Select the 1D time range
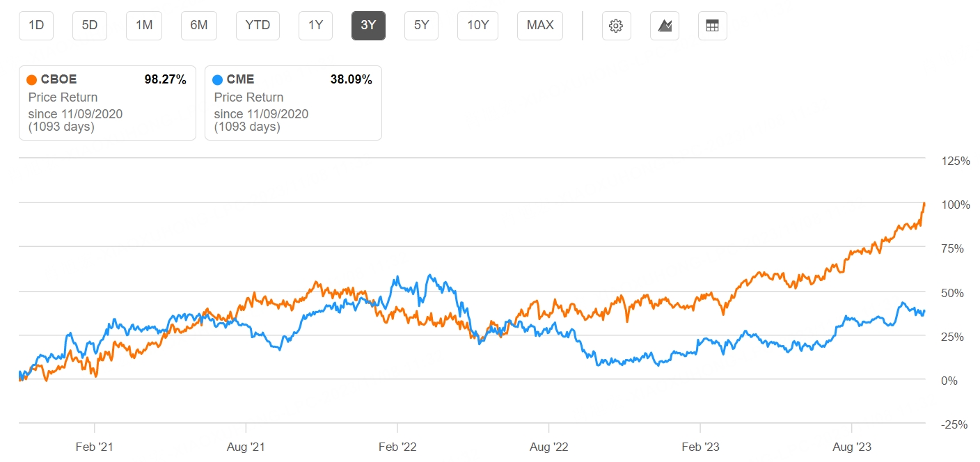Viewport: 980px width, 462px height. (35, 25)
